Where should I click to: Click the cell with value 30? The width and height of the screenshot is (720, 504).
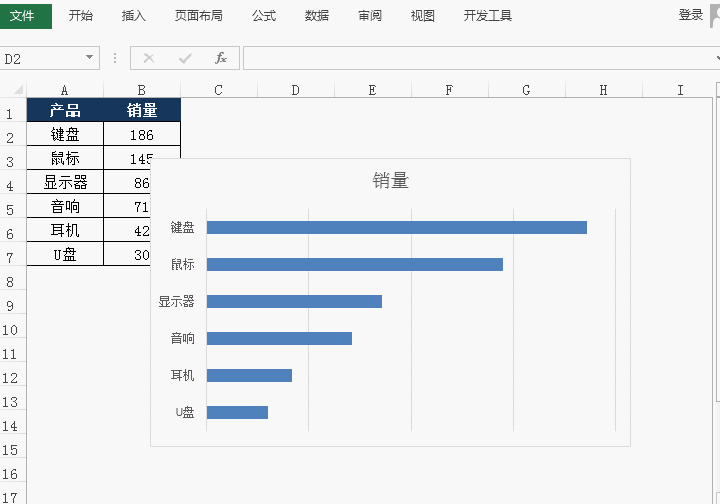pyautogui.click(x=128, y=254)
